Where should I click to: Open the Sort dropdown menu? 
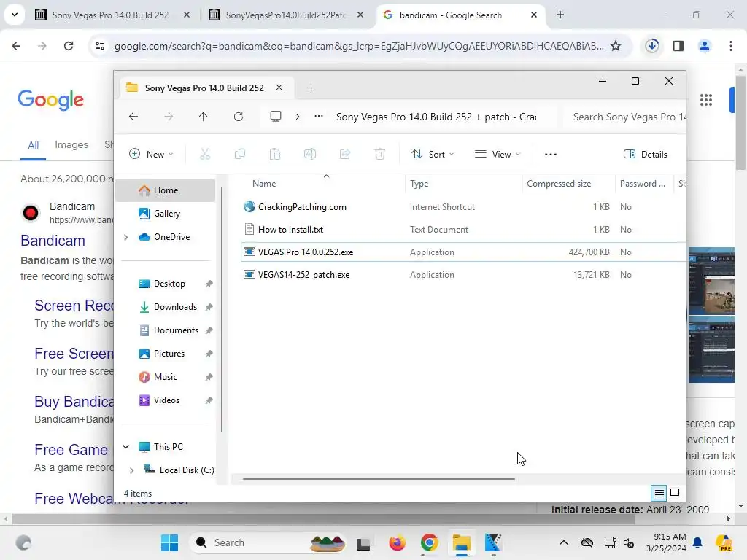433,154
